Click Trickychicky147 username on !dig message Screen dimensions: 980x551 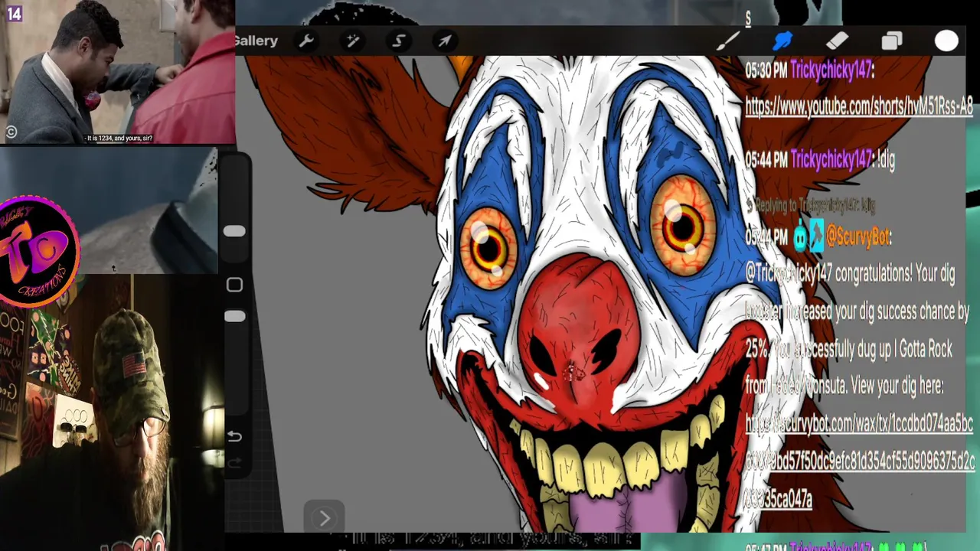coord(831,159)
